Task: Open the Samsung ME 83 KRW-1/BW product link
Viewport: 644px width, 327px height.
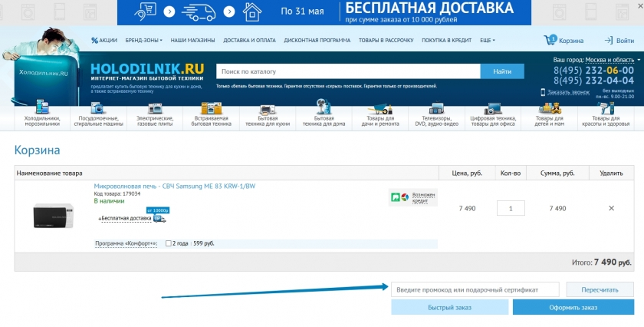Action: point(174,186)
